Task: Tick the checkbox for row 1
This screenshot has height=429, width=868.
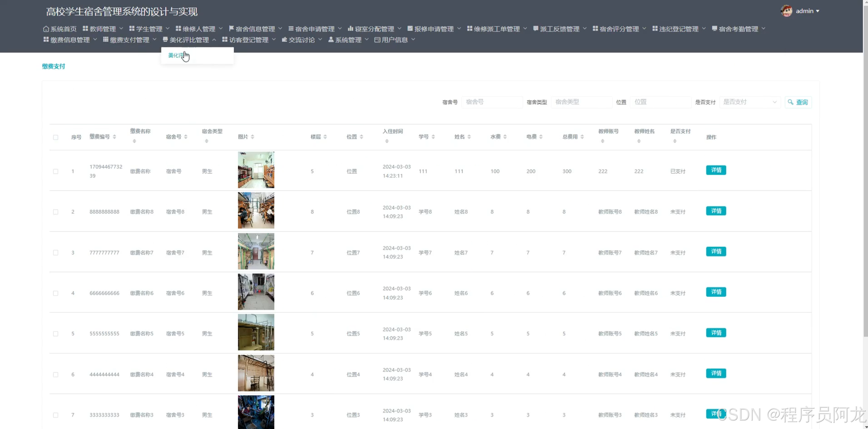Action: coord(56,171)
